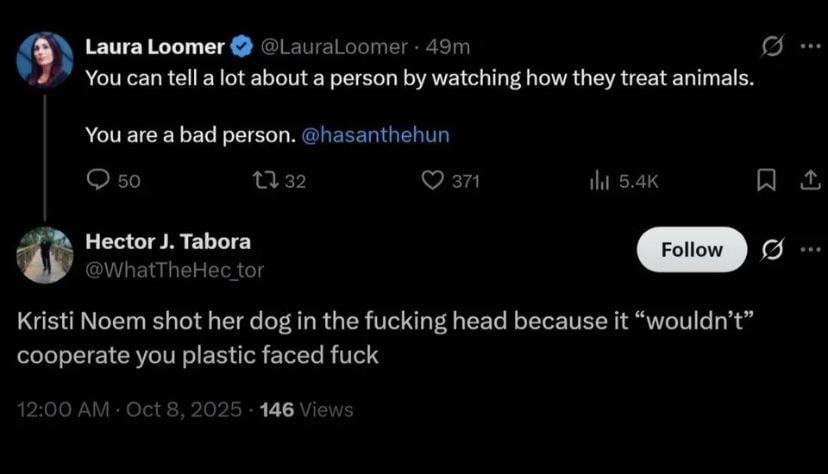Image resolution: width=828 pixels, height=474 pixels.
Task: Bookmark the top post
Action: (766, 180)
